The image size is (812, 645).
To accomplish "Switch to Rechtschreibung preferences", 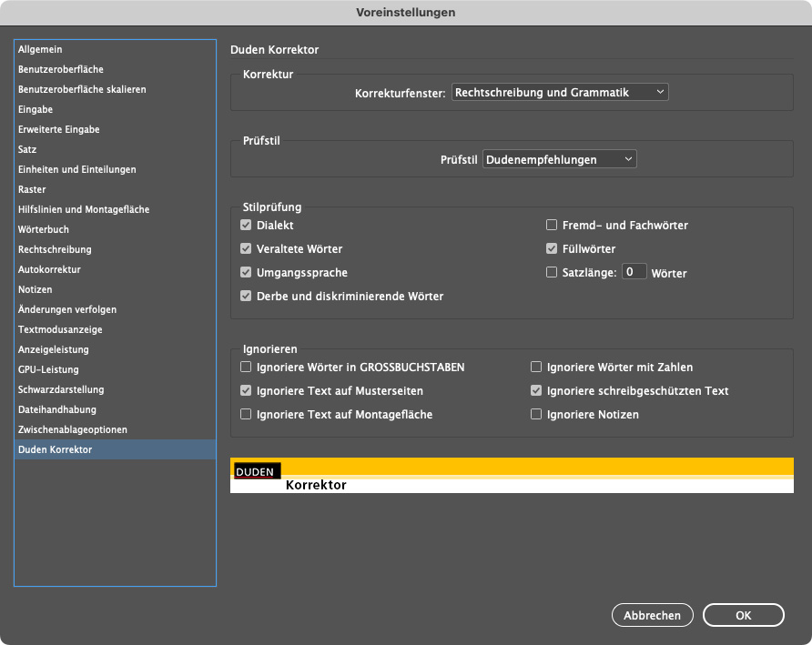I will (55, 249).
